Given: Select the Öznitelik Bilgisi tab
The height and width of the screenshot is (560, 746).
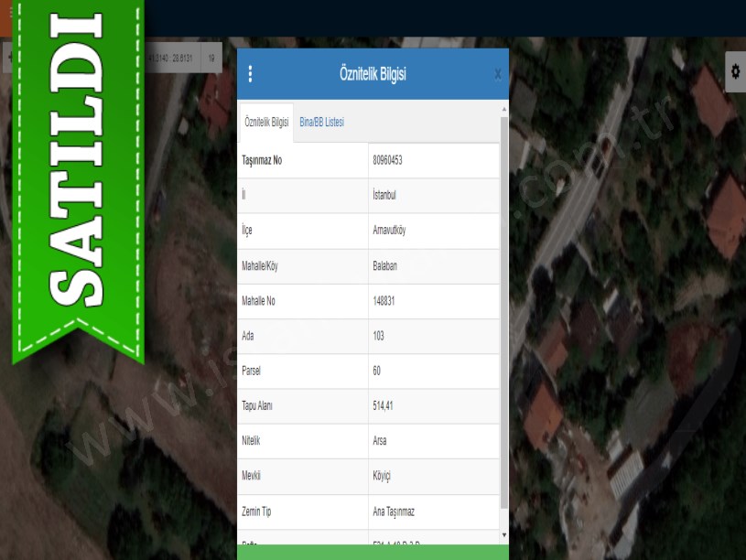Looking at the screenshot, I should pyautogui.click(x=266, y=123).
